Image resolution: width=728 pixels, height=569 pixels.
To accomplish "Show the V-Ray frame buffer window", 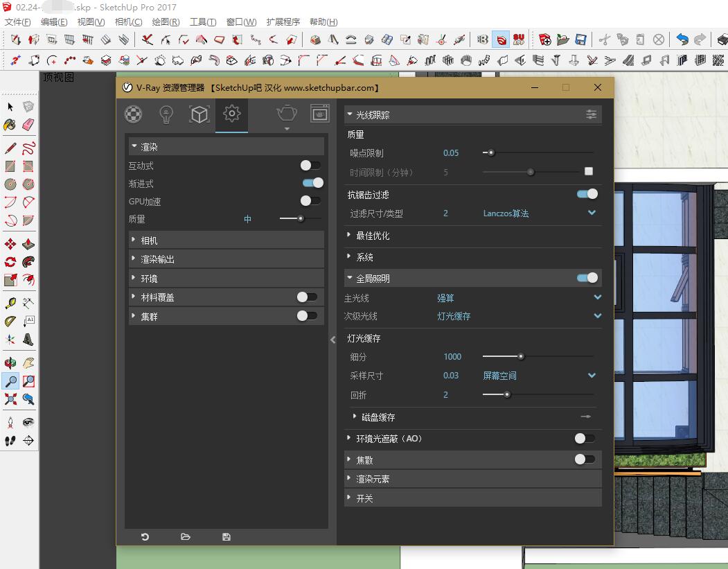I will pyautogui.click(x=320, y=114).
